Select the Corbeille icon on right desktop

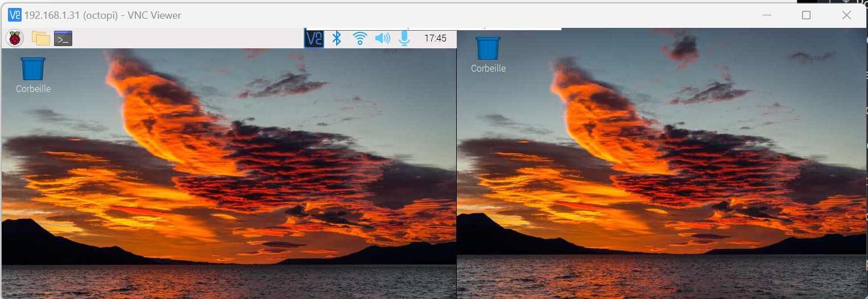tap(488, 55)
